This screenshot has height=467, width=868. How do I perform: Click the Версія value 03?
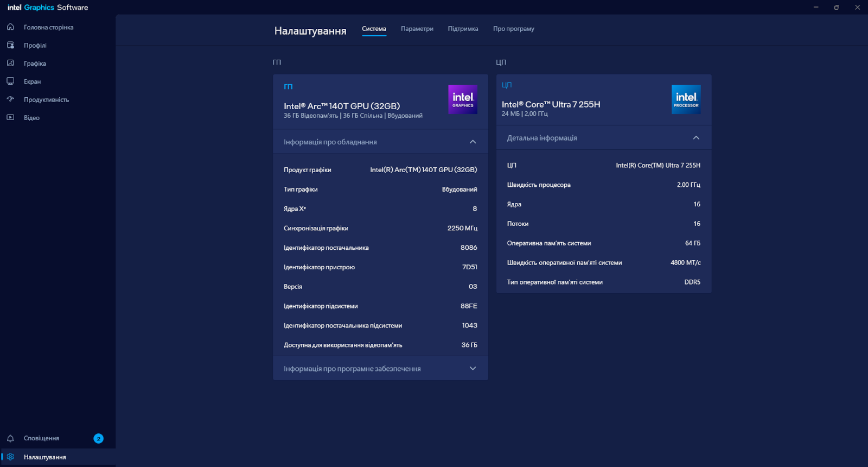[x=473, y=287]
